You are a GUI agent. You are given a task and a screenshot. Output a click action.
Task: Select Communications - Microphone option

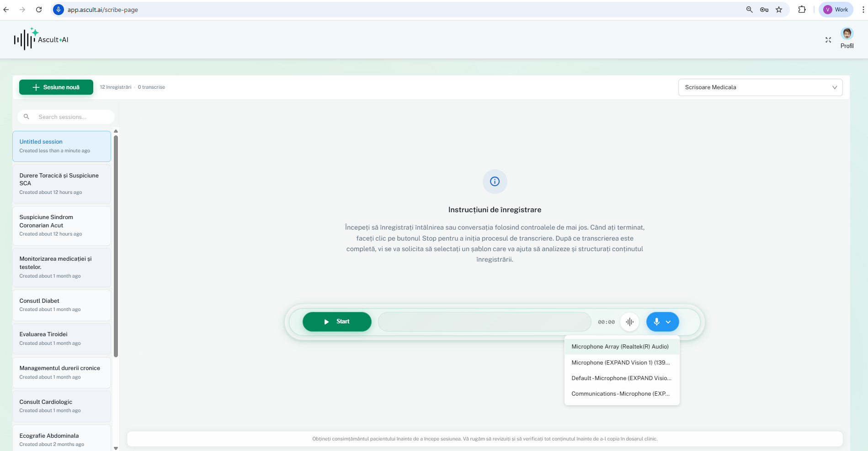click(620, 394)
